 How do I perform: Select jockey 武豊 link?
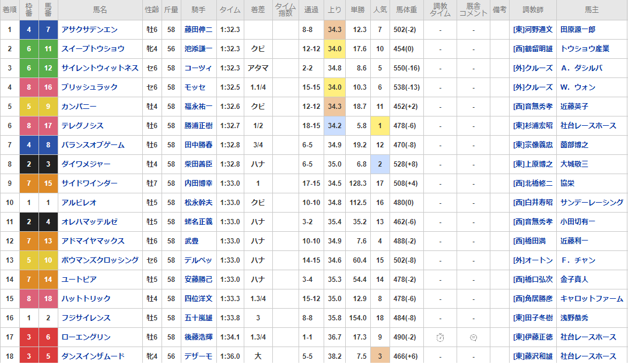click(x=191, y=241)
